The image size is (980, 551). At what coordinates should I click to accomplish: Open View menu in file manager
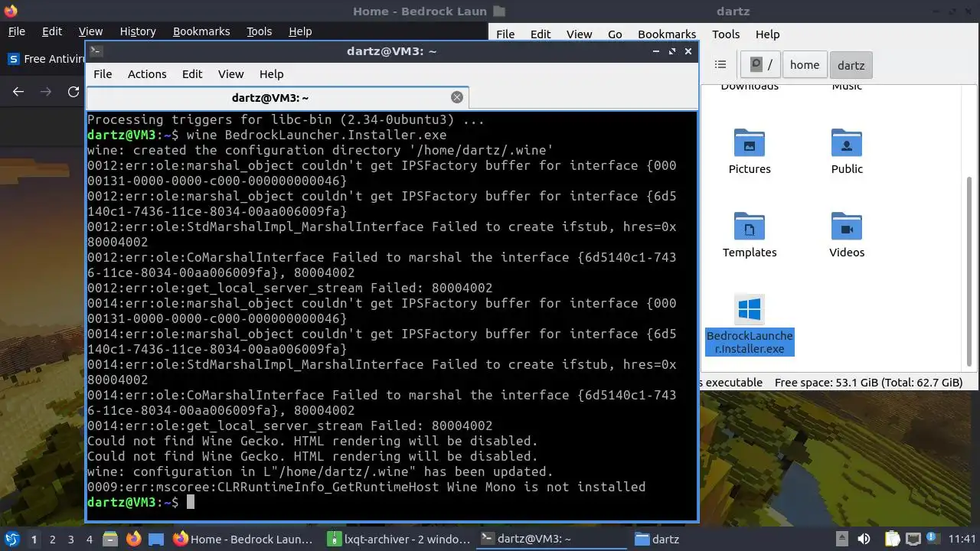pos(579,34)
